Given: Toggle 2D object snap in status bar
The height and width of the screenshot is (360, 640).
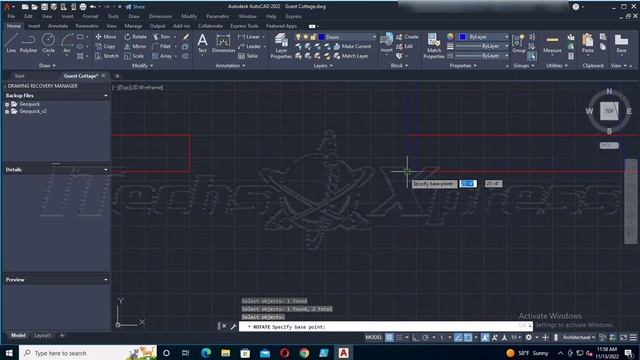Looking at the screenshot, I should point(468,337).
